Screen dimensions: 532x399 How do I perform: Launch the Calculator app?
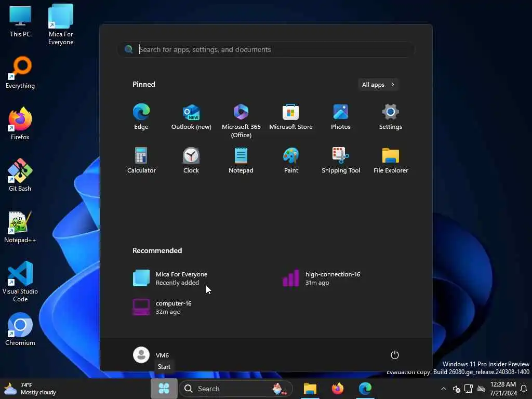click(x=141, y=161)
